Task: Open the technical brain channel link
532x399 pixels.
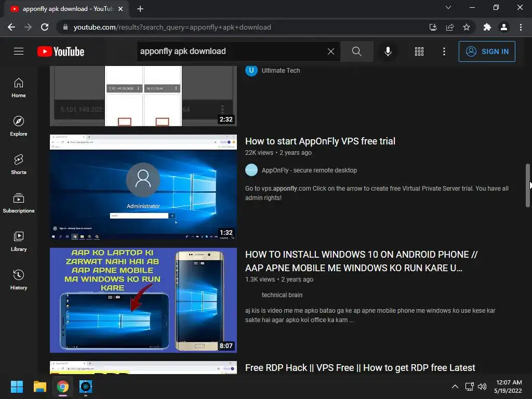Action: (282, 295)
